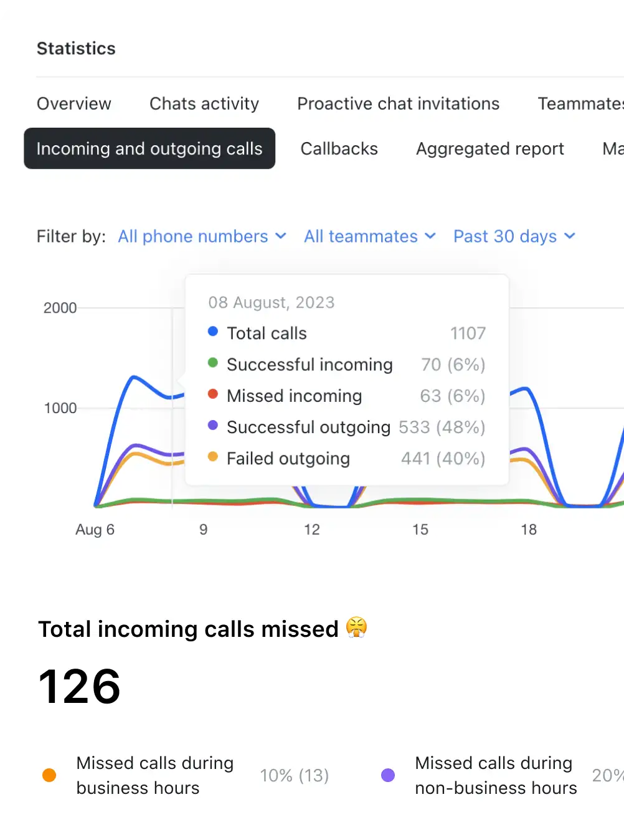Click the purple Successful outgoing dot
Image resolution: width=624 pixels, height=840 pixels.
tap(213, 425)
